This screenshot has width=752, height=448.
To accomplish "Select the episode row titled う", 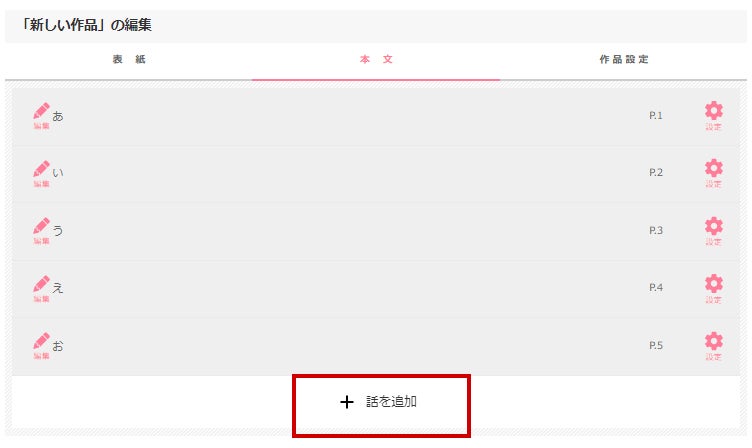I will pos(376,232).
